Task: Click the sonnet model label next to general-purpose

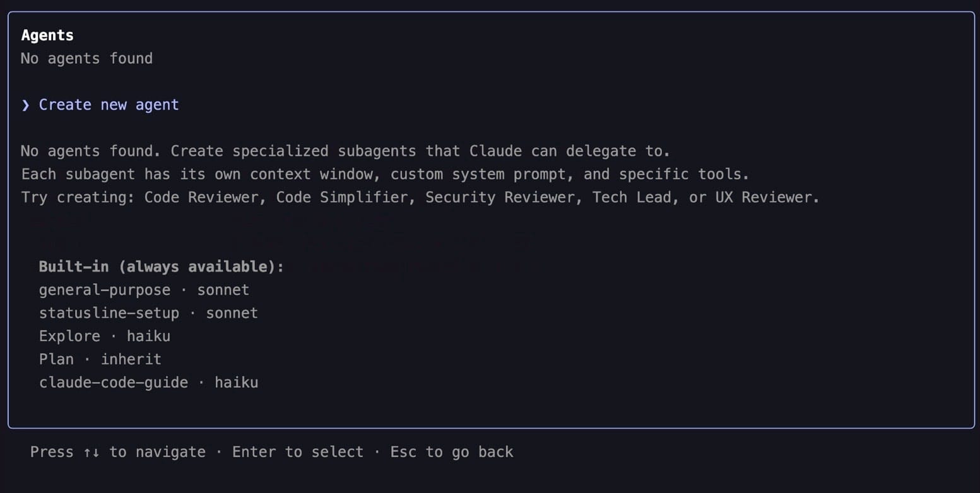Action: point(223,289)
